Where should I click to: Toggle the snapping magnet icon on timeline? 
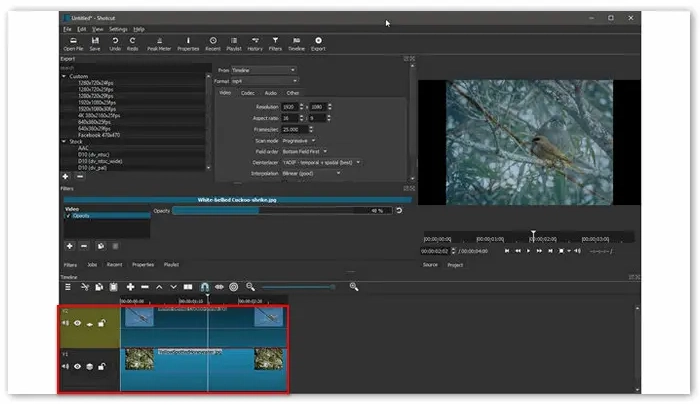point(204,287)
